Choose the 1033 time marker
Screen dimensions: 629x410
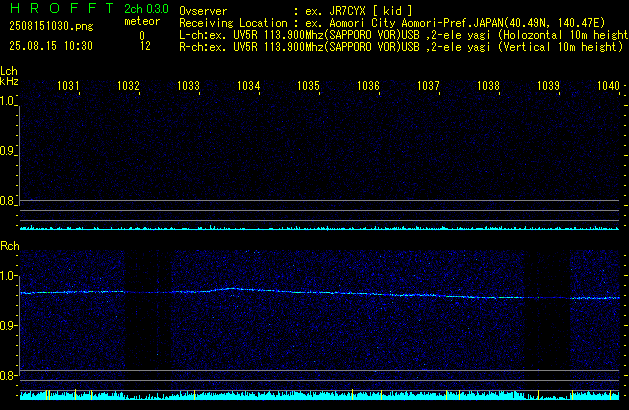[x=188, y=86]
